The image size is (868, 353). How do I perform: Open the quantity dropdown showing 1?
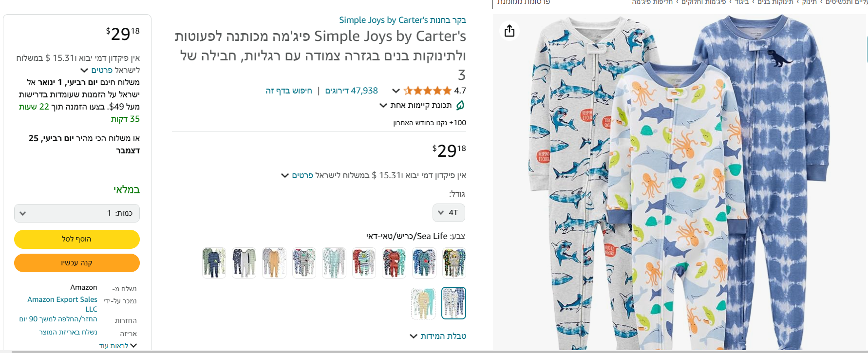tap(77, 213)
